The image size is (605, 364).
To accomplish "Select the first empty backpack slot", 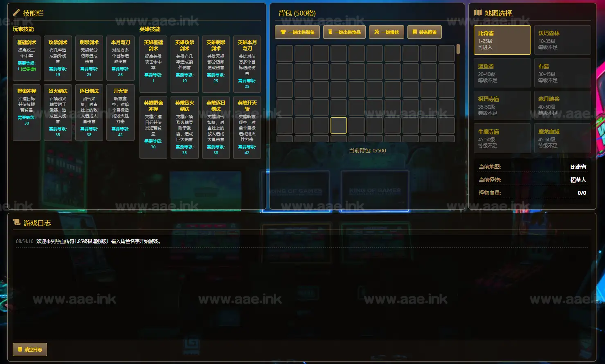I will [285, 54].
